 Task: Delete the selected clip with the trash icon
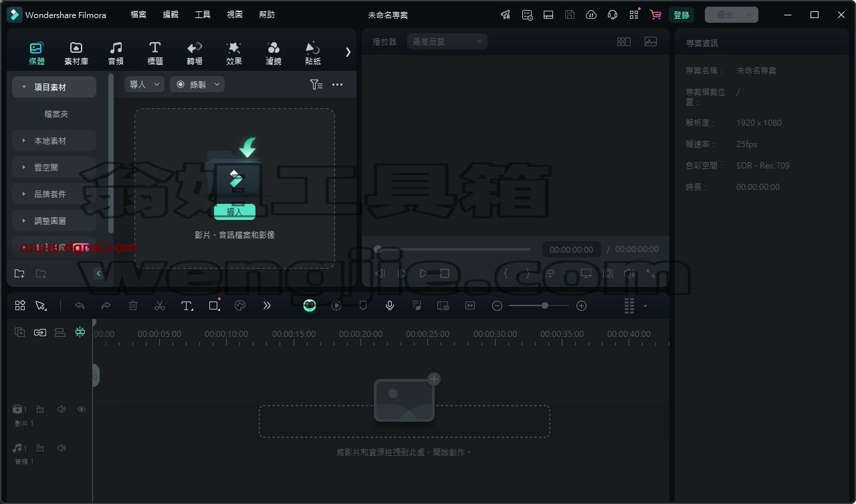point(133,305)
